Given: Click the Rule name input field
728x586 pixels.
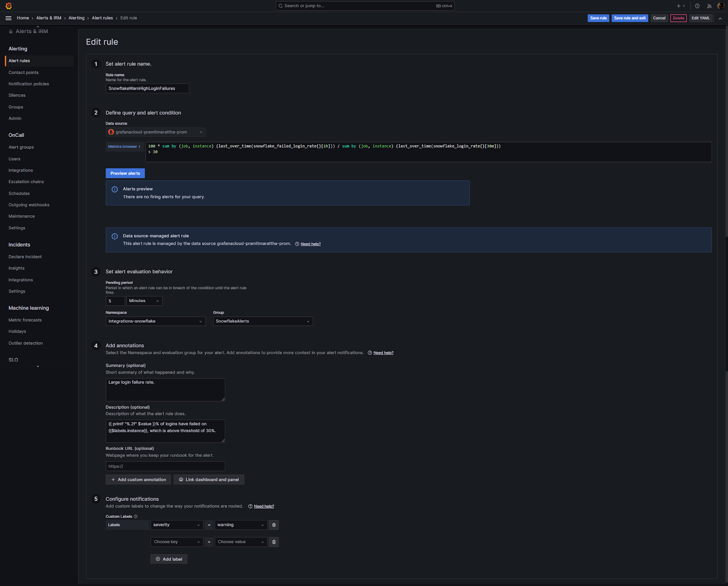Looking at the screenshot, I should point(147,88).
